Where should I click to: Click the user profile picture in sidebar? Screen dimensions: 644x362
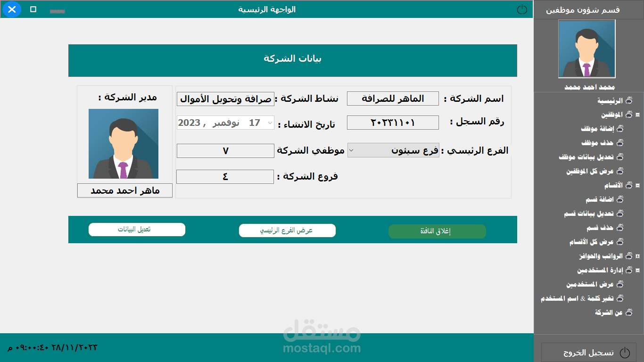587,49
